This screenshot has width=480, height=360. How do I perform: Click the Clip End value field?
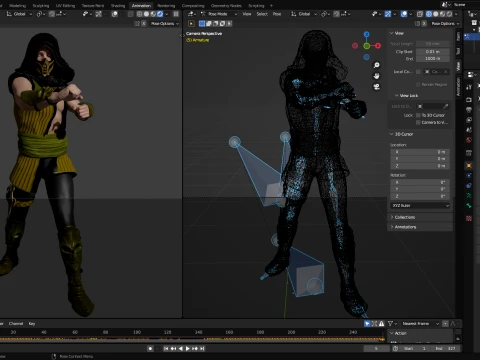click(432, 58)
